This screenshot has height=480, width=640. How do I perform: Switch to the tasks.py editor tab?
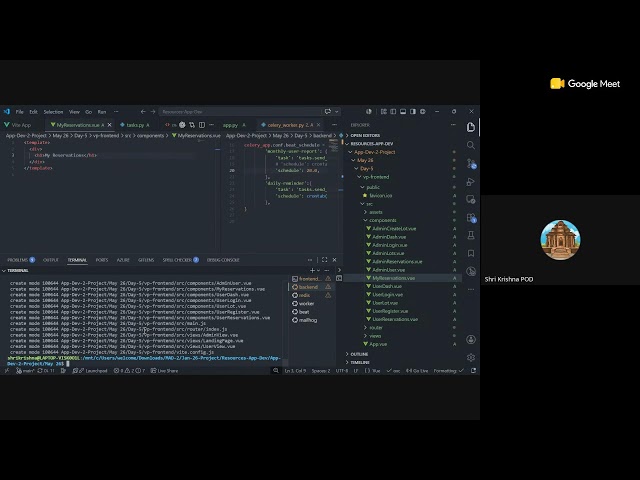pyautogui.click(x=135, y=125)
